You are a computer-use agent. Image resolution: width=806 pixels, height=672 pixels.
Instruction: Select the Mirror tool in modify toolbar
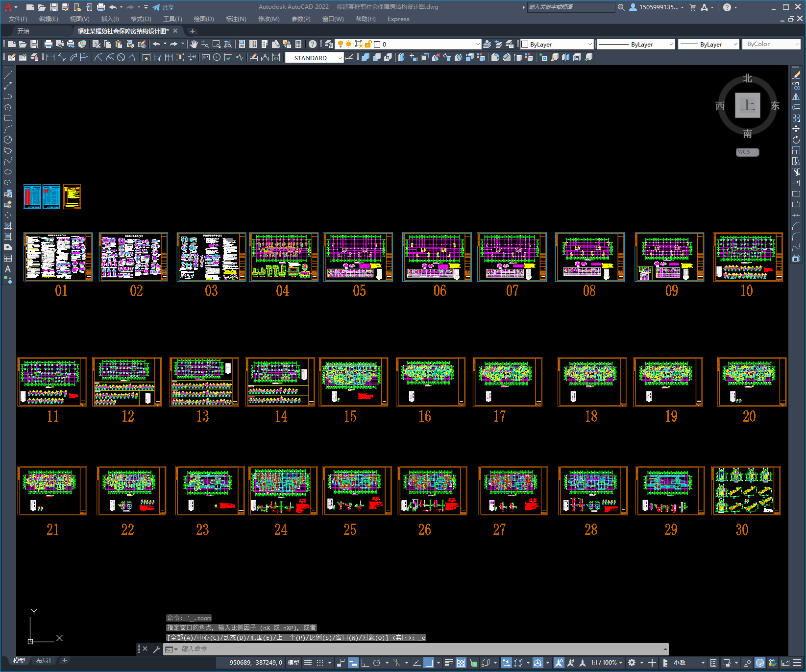pyautogui.click(x=796, y=96)
